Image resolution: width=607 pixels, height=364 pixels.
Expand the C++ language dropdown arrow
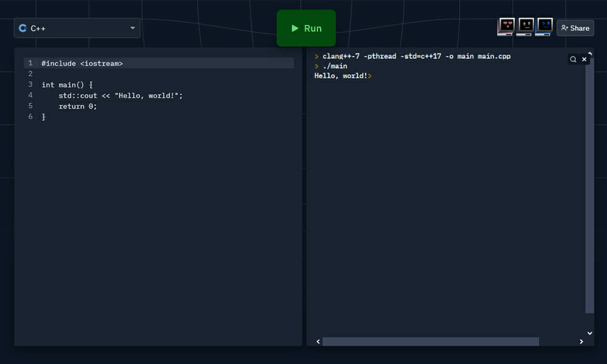(x=133, y=28)
